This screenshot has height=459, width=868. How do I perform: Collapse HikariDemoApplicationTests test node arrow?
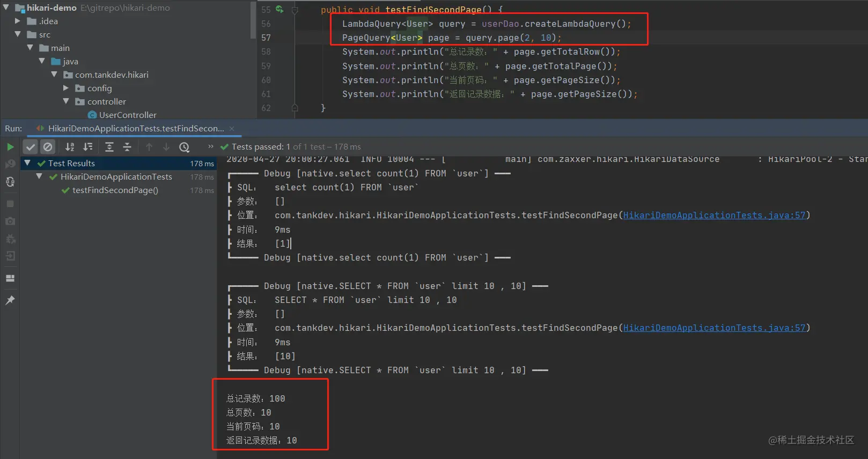click(x=39, y=176)
